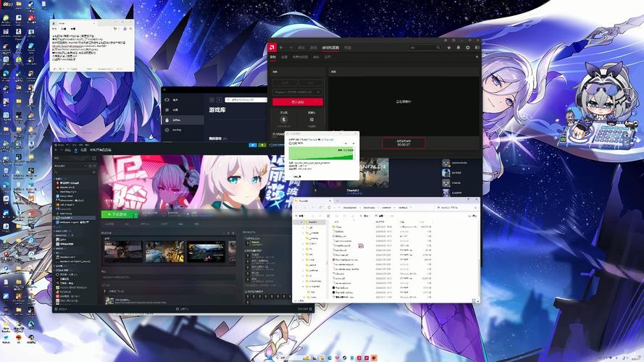Open the Steam menu in Steam's menu bar
The height and width of the screenshot is (362, 644).
62,145
